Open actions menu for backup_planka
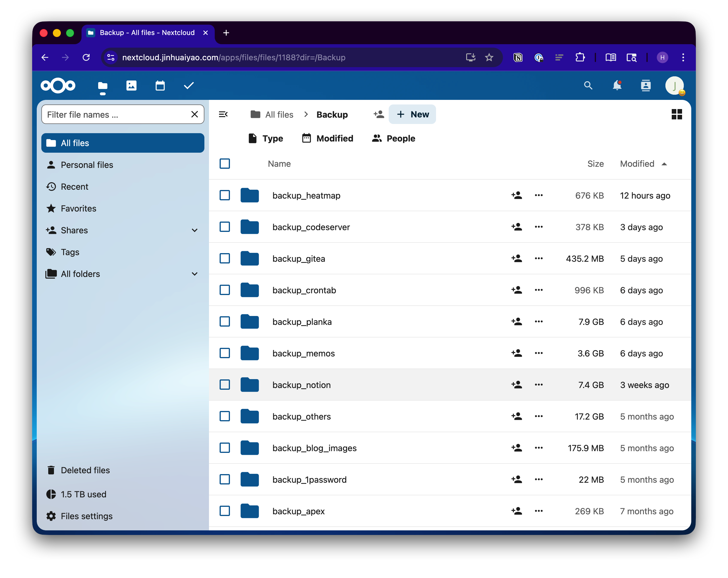 539,322
